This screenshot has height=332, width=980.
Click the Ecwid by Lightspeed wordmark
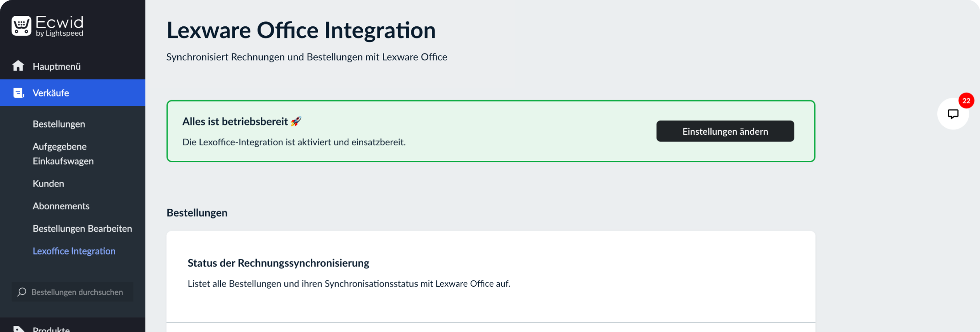coord(59,26)
